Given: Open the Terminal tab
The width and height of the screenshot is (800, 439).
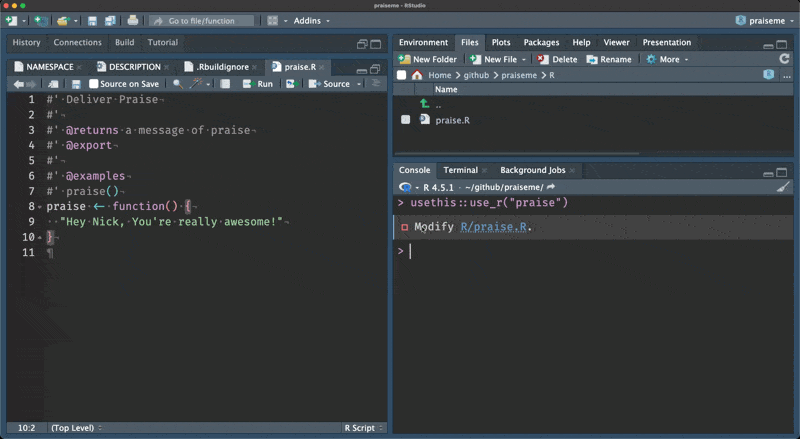Looking at the screenshot, I should (460, 170).
